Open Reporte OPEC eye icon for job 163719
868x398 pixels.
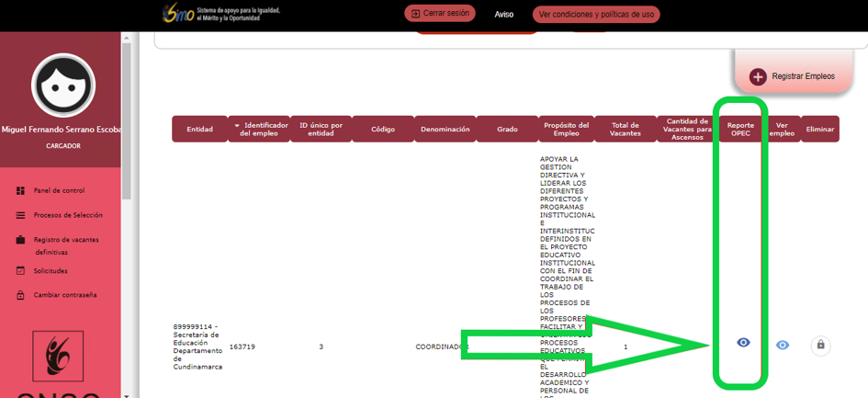(743, 343)
